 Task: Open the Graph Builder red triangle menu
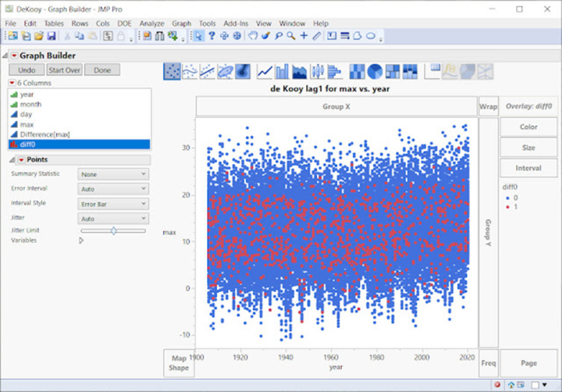pyautogui.click(x=14, y=55)
